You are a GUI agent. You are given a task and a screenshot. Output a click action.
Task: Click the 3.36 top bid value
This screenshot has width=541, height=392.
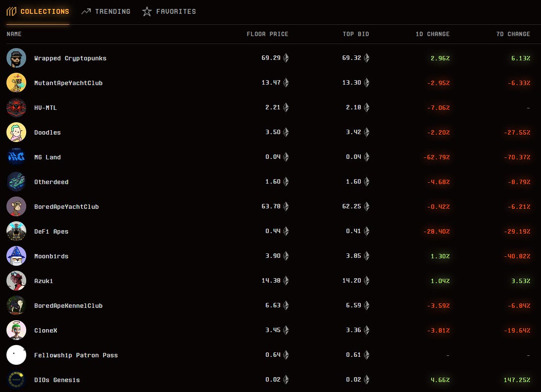353,330
